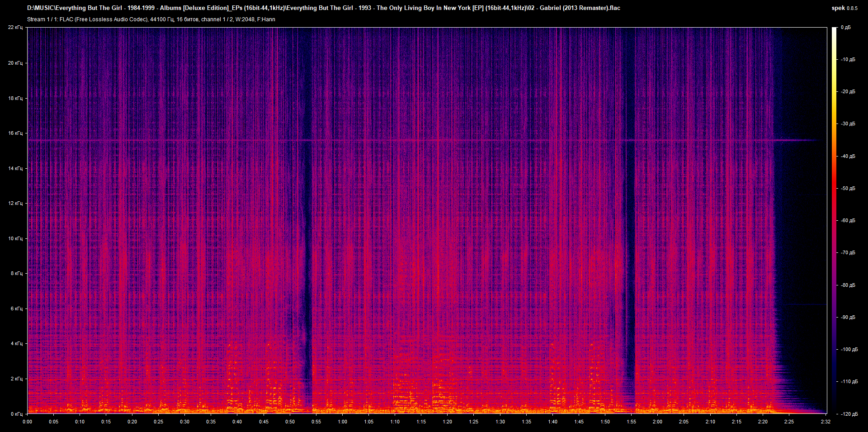Click the '22 кГц' frequency axis label
868x432 pixels.
click(15, 28)
